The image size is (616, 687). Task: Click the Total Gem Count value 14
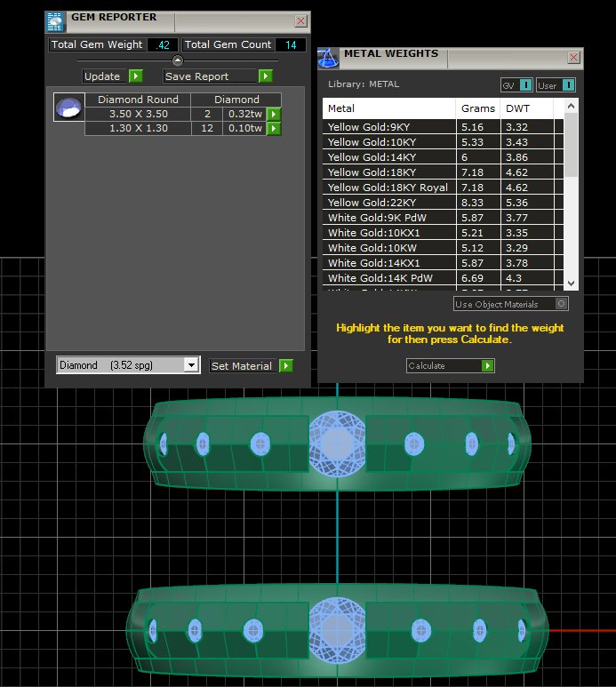pyautogui.click(x=291, y=44)
